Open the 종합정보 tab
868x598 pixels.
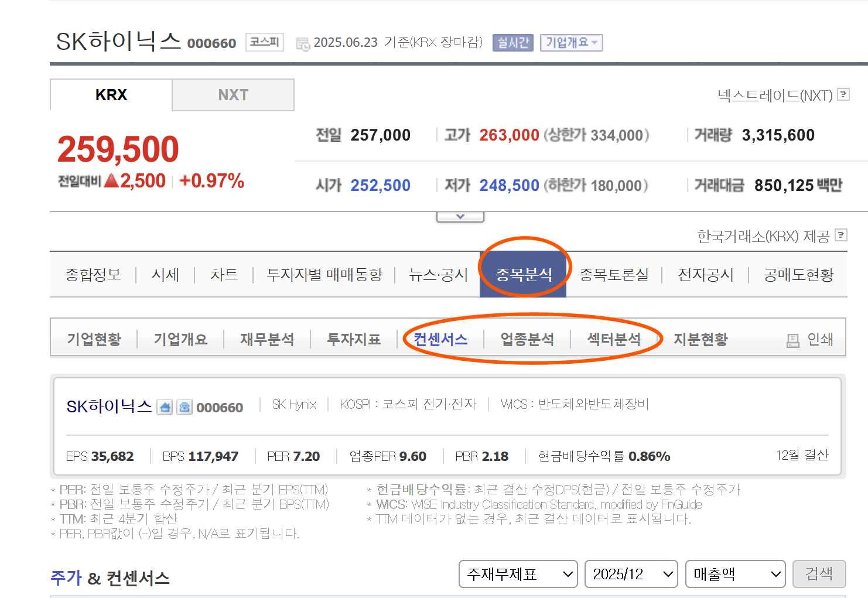point(93,275)
